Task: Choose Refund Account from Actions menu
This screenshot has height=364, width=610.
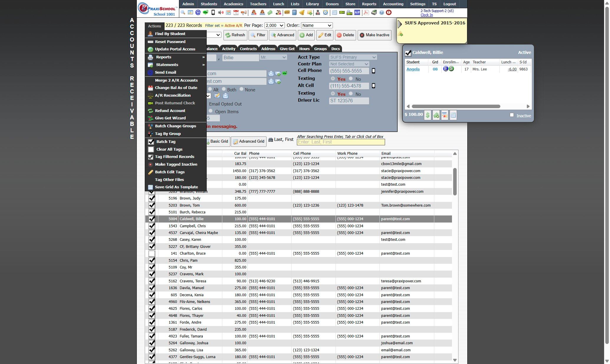Action: (x=170, y=111)
